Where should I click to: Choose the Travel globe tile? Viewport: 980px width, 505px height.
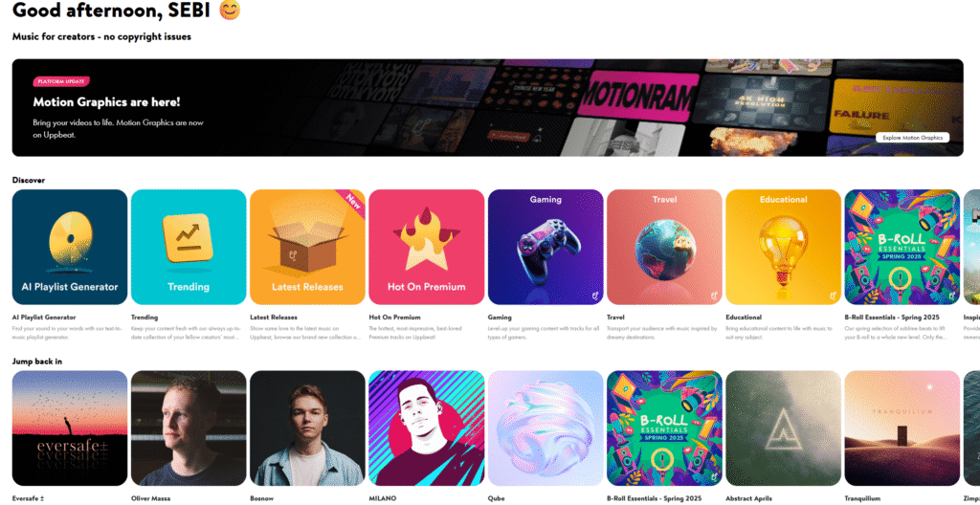coord(664,247)
